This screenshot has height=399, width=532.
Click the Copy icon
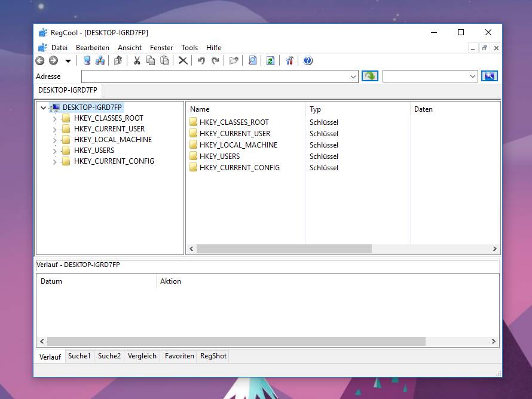coord(151,60)
